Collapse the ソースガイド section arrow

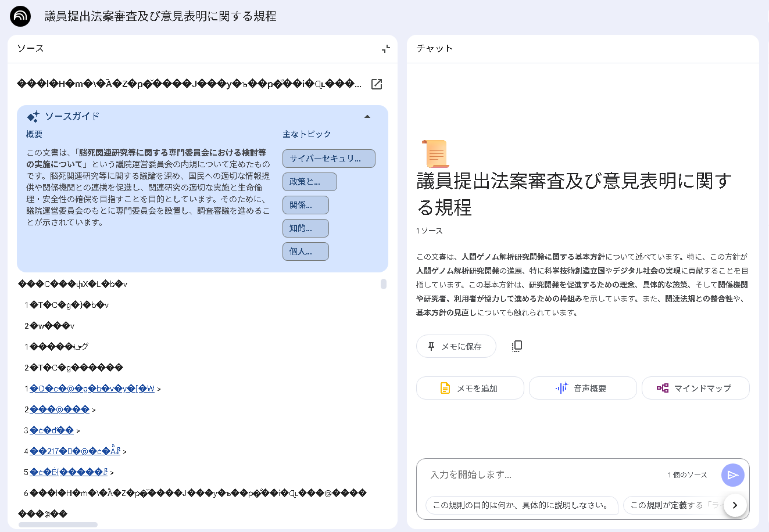point(367,117)
